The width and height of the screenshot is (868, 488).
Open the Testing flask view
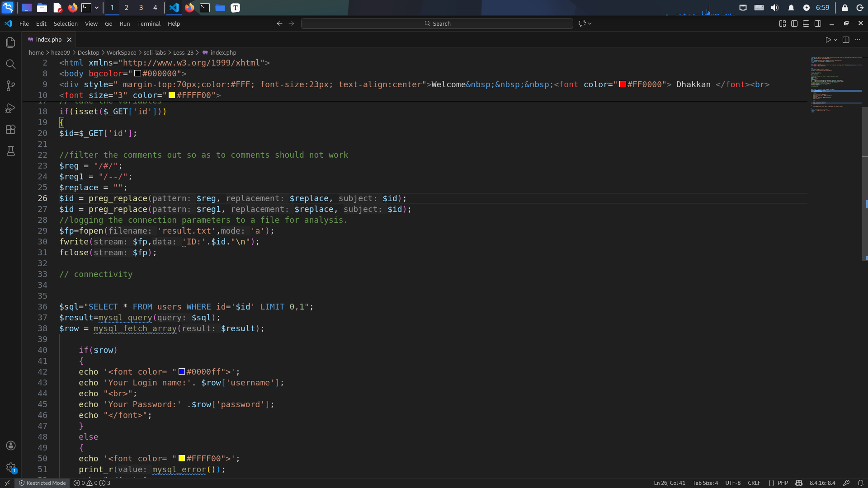(x=11, y=151)
